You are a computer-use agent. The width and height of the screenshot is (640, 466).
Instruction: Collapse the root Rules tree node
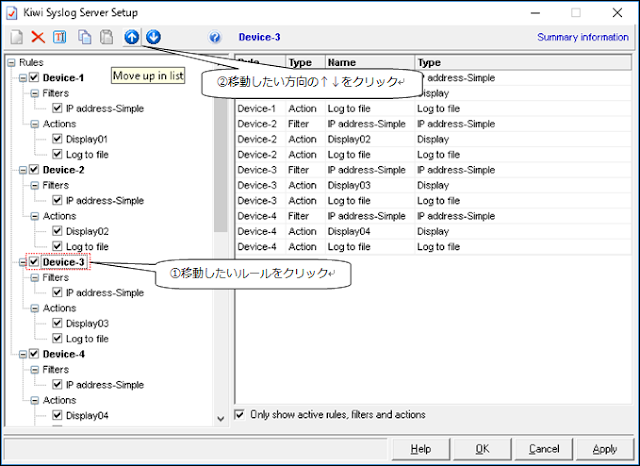(x=11, y=62)
